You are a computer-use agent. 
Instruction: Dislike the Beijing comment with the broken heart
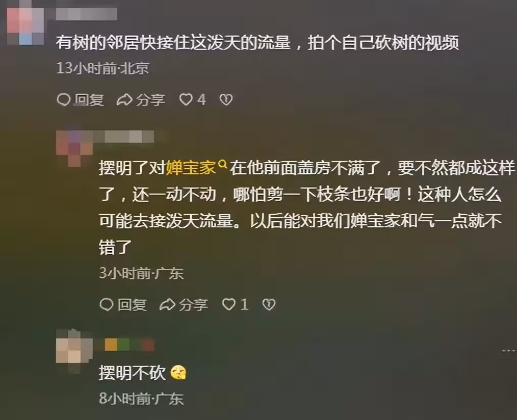click(x=226, y=99)
